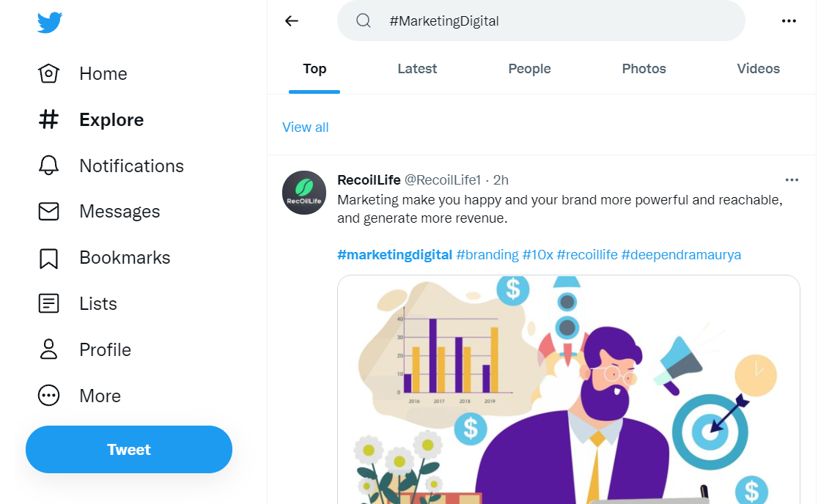Click the blue Tweet button

pyautogui.click(x=129, y=449)
